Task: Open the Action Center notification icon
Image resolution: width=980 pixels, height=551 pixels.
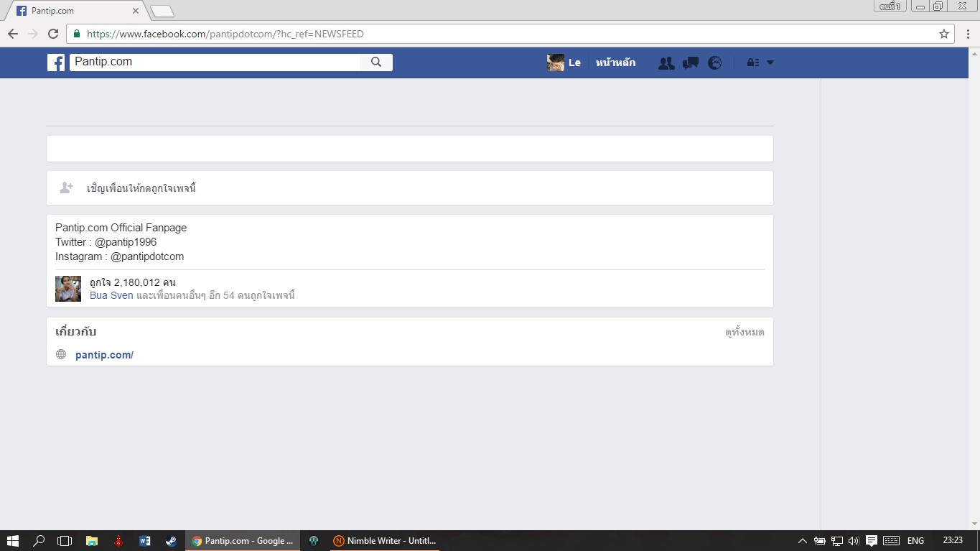Action: [x=871, y=541]
